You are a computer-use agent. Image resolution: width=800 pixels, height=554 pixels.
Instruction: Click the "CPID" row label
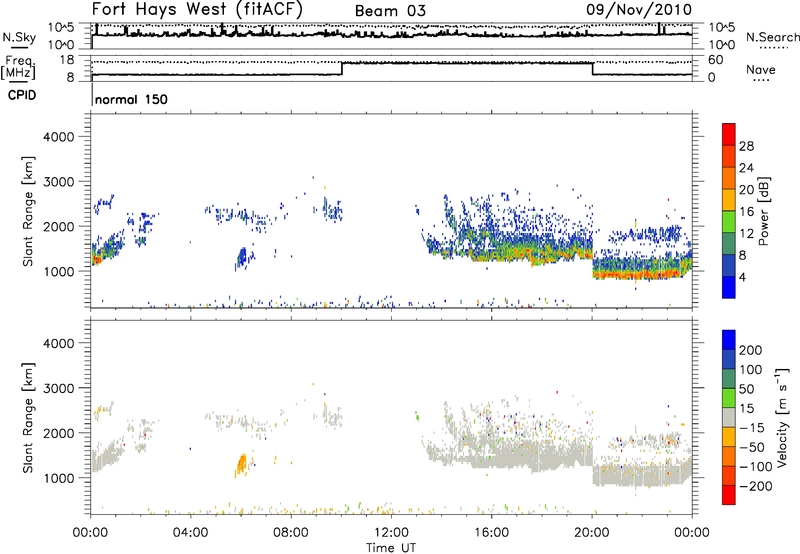point(22,95)
